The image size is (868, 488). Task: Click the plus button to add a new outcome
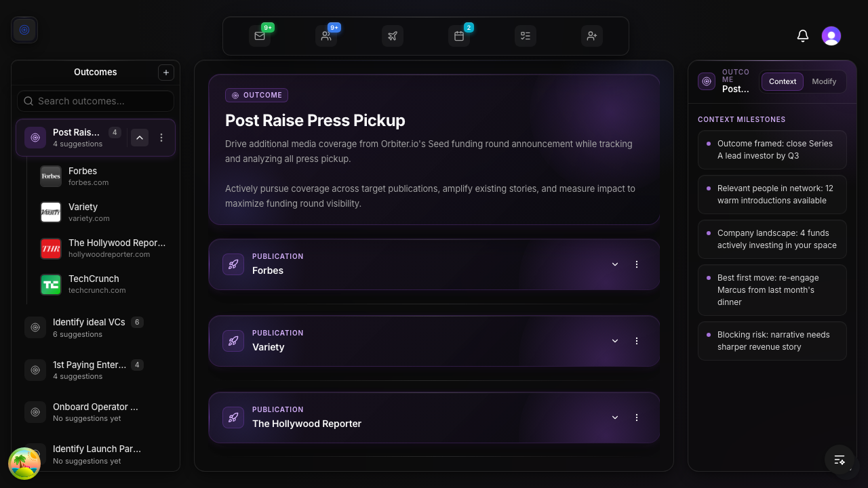pyautogui.click(x=165, y=72)
